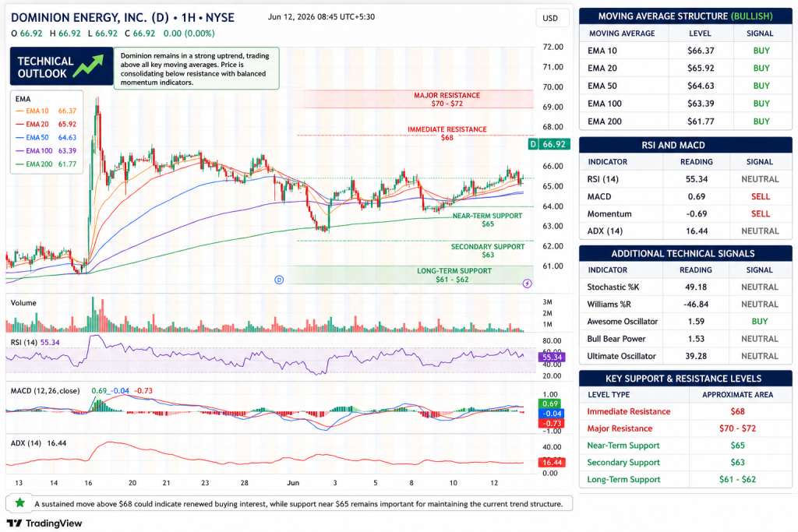Click the Technical Outlook banner
Viewport: 798px width, 532px height.
point(61,67)
